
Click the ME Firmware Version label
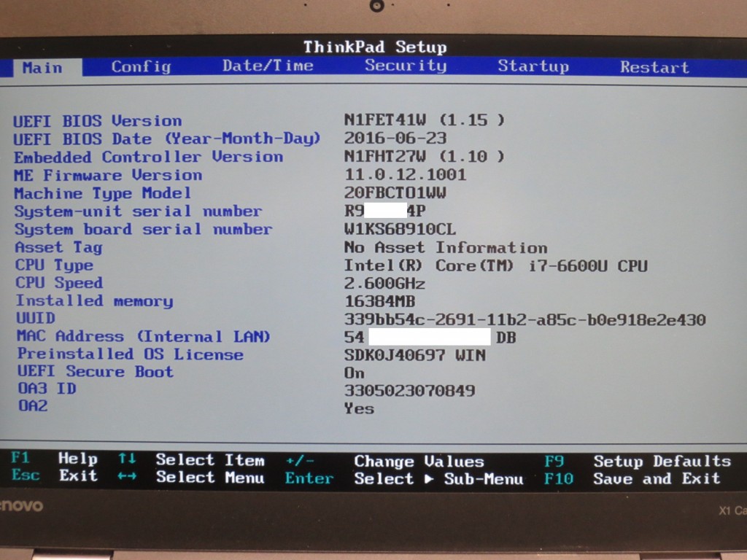[x=108, y=175]
